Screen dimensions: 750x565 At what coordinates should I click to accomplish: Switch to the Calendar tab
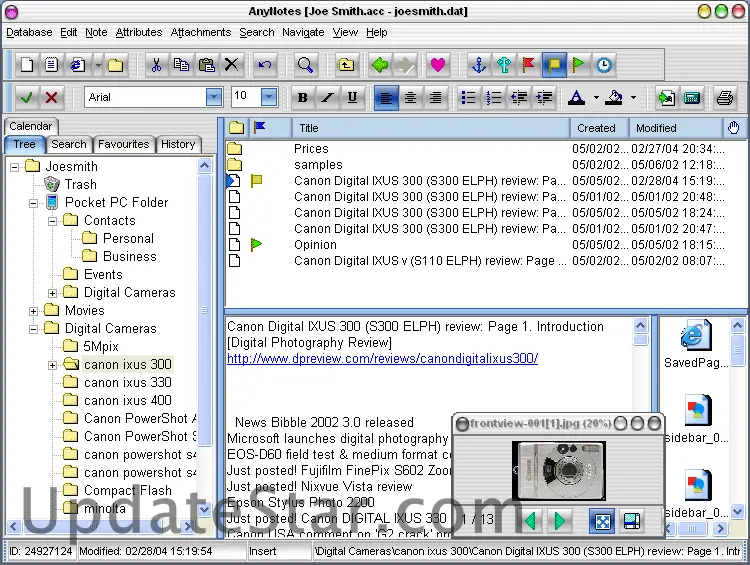tap(31, 126)
